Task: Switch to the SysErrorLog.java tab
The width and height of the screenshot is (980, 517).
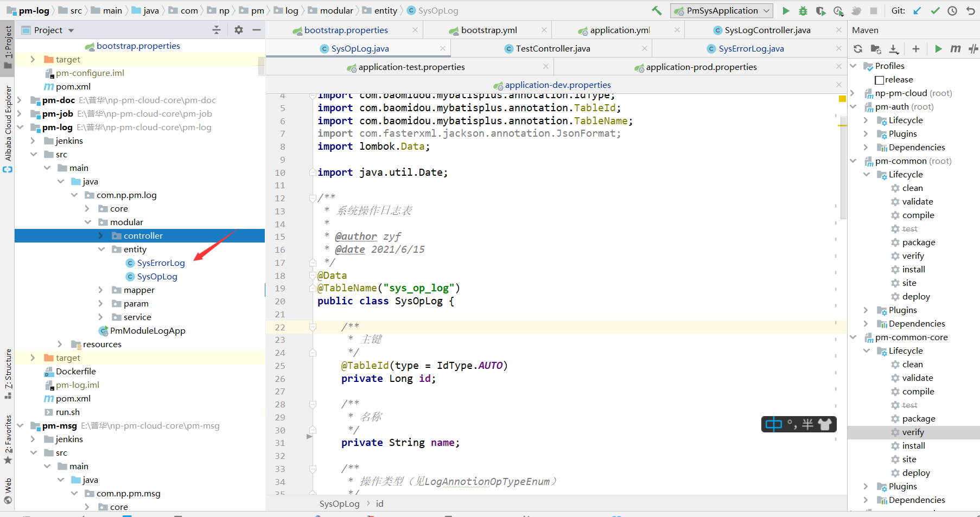Action: pyautogui.click(x=750, y=49)
